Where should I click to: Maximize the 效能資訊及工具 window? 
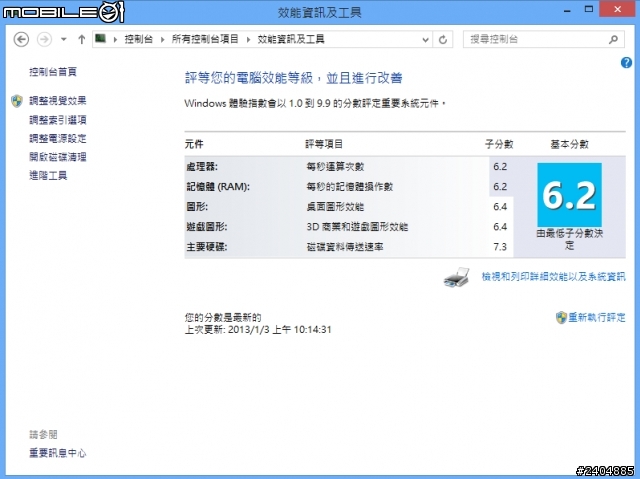coord(589,9)
